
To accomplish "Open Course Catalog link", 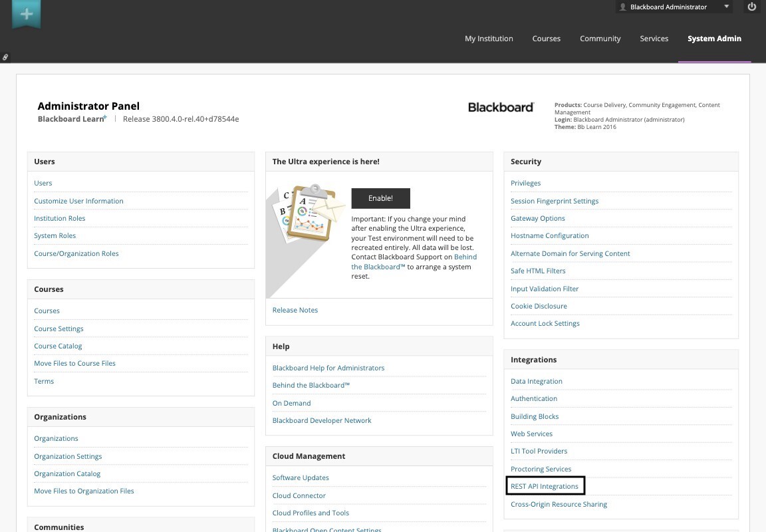I will 58,346.
